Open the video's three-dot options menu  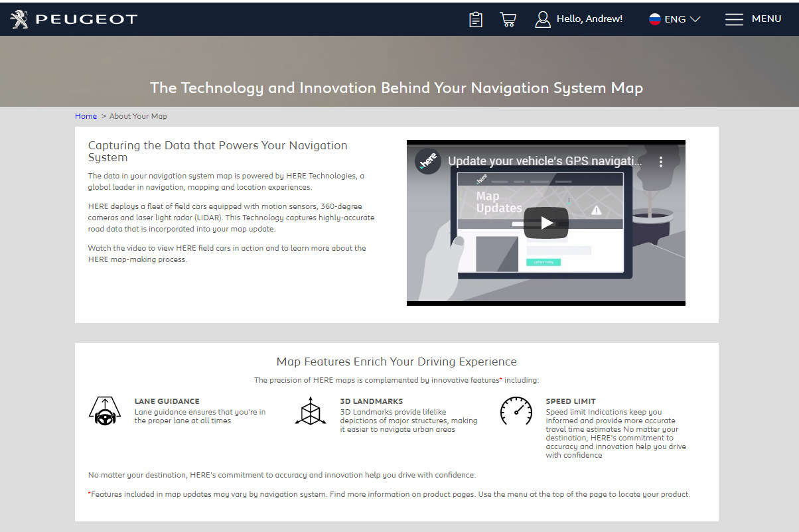[661, 162]
